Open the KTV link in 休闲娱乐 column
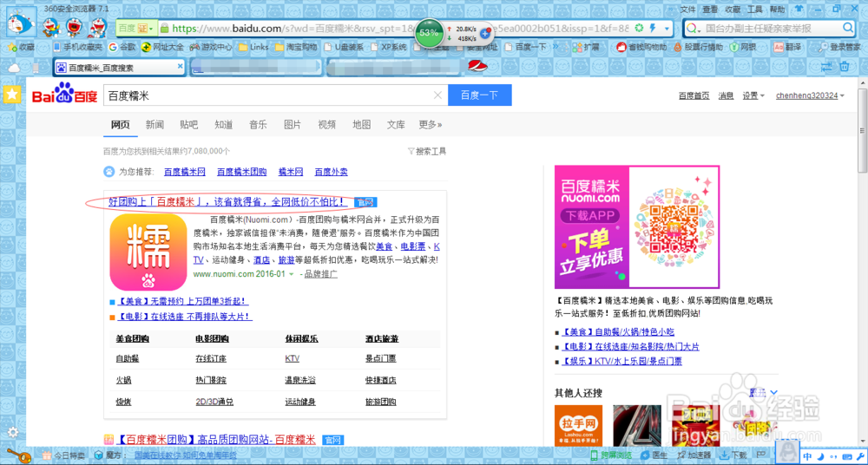This screenshot has width=868, height=465. [x=293, y=358]
